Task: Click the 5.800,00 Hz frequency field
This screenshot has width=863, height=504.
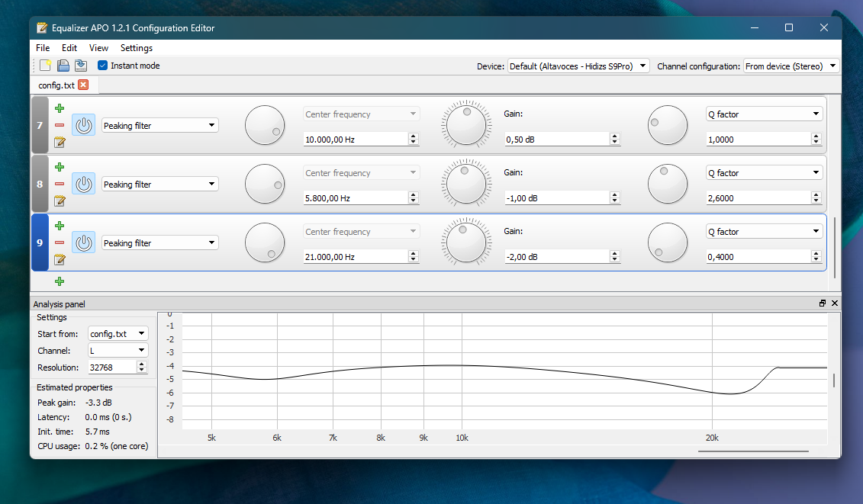Action: pyautogui.click(x=356, y=198)
